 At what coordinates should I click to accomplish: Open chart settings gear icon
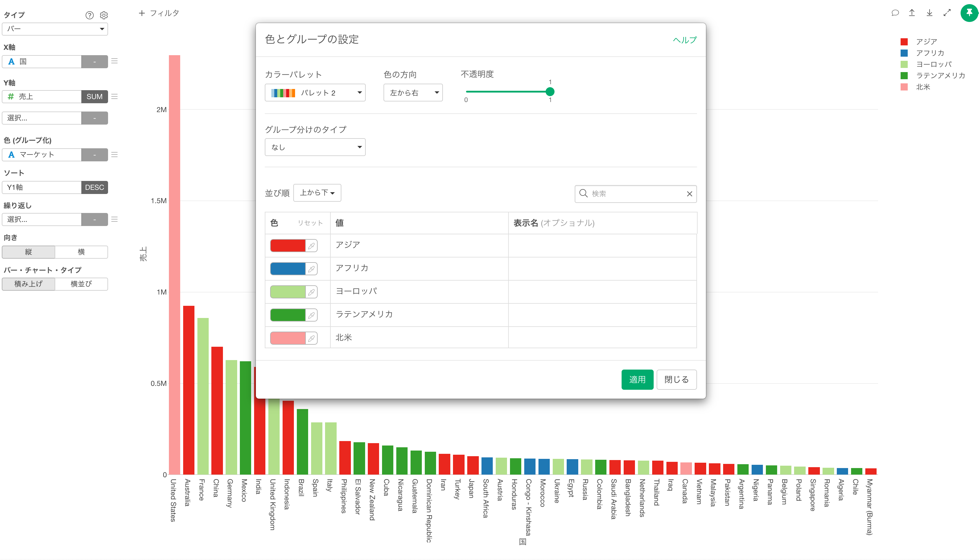tap(104, 15)
